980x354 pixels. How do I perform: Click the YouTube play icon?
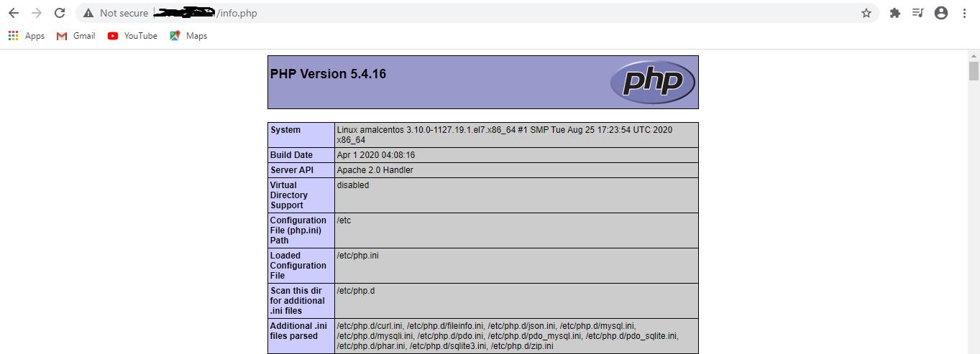coord(113,36)
